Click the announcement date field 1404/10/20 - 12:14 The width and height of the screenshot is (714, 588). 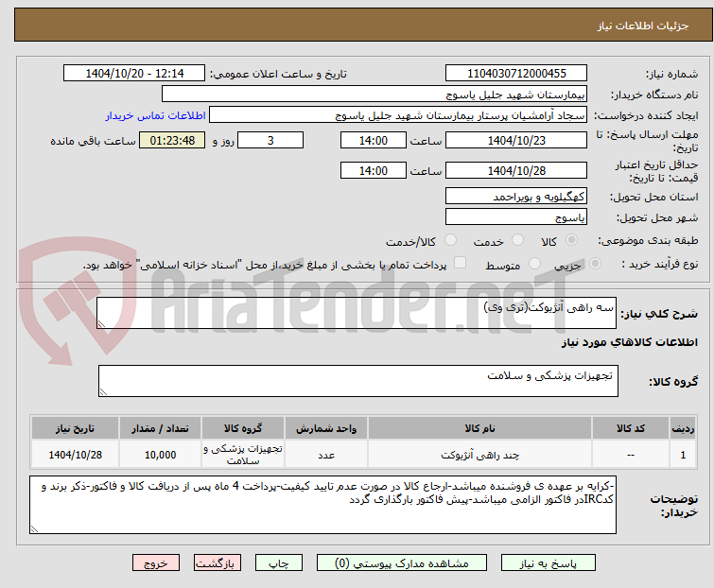click(134, 74)
